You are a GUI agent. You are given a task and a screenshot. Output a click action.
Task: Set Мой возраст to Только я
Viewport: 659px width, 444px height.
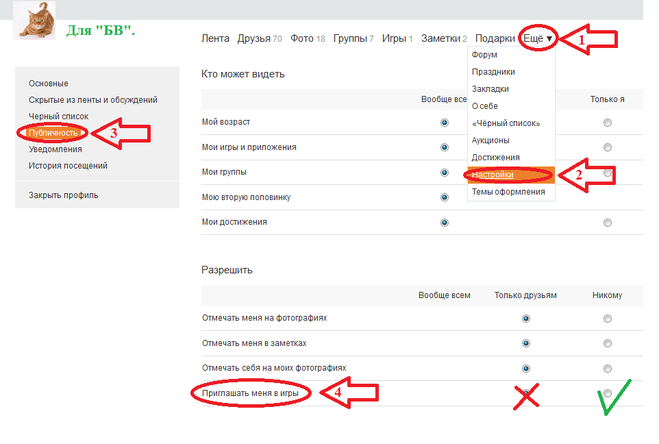[x=607, y=122]
